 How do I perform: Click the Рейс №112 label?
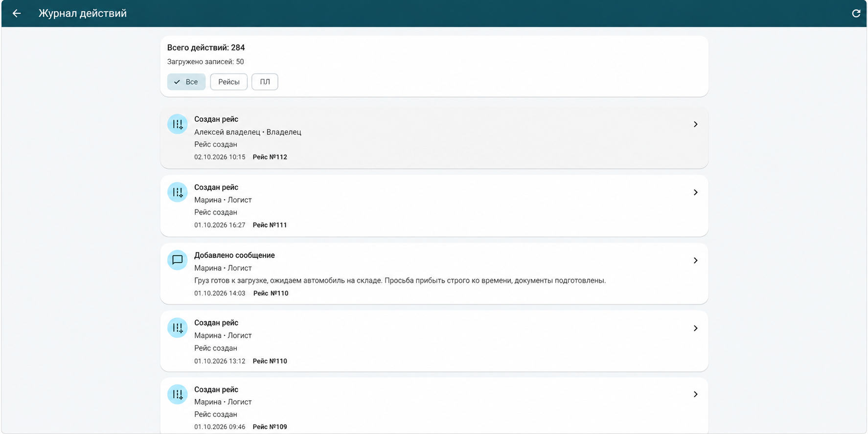[x=270, y=157]
